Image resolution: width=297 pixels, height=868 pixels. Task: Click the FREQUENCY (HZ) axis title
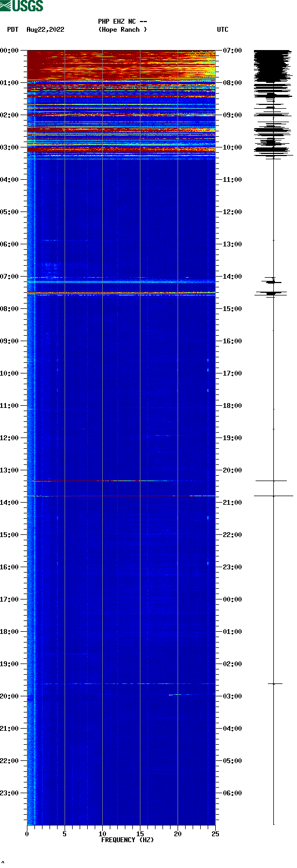(128, 840)
